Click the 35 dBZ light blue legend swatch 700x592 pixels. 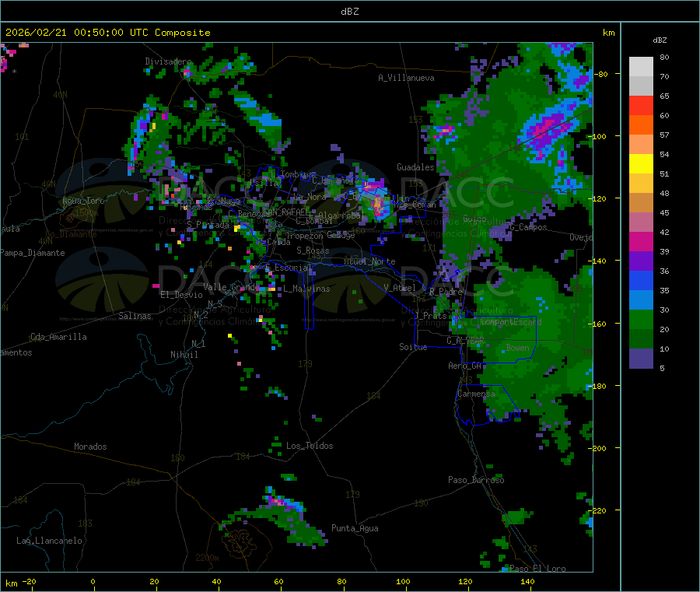[x=641, y=300]
